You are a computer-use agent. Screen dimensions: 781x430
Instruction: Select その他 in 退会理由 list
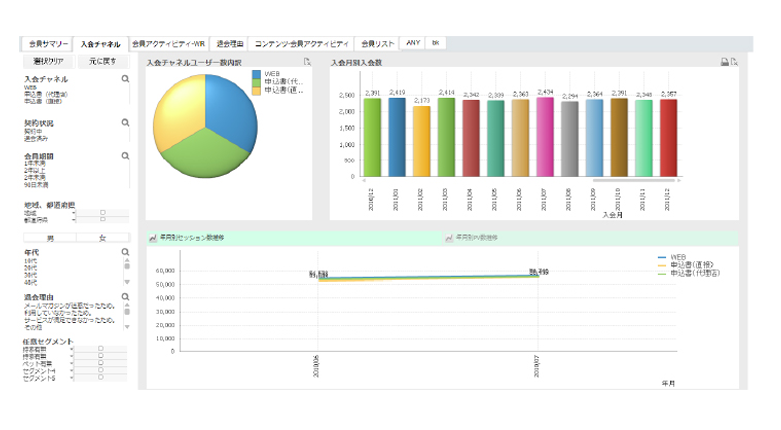(x=33, y=327)
